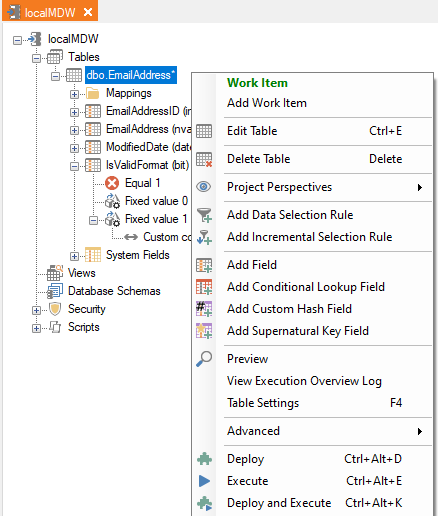Click the Add Supernatural Key Field star icon
The width and height of the screenshot is (438, 516).
point(204,331)
